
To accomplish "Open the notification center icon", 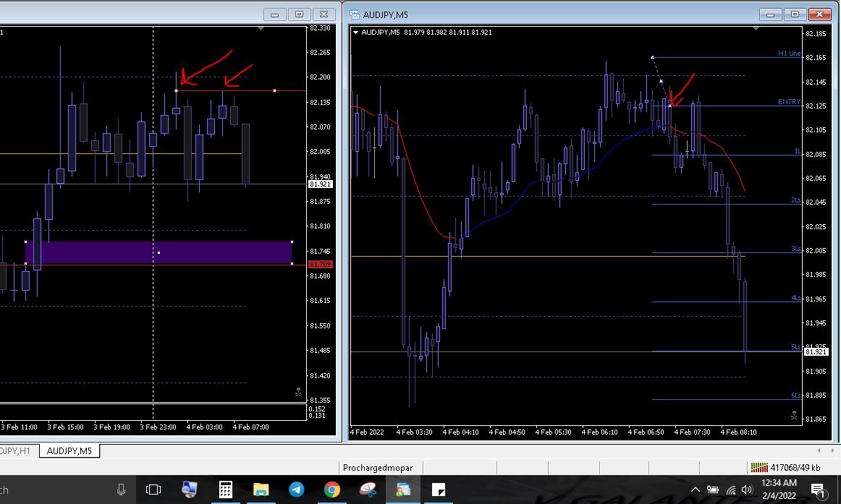I will (x=818, y=490).
